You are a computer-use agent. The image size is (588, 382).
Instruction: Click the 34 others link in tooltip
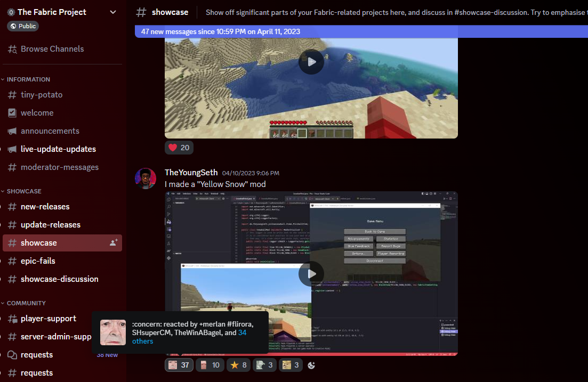click(189, 337)
